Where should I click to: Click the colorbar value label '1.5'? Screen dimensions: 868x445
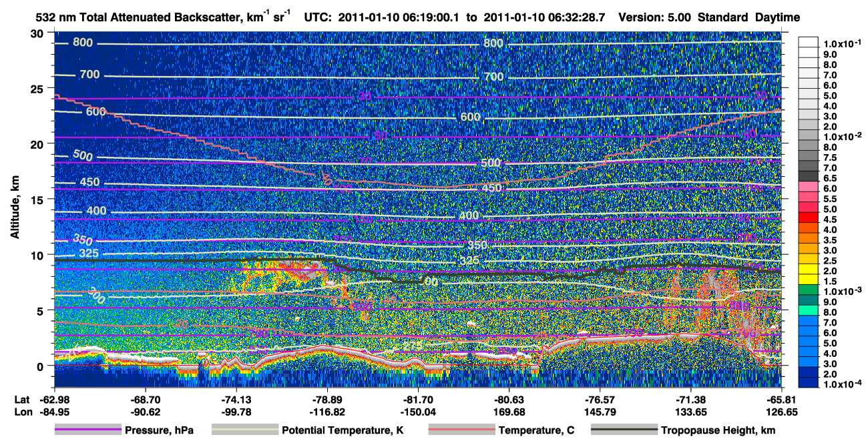(x=830, y=281)
